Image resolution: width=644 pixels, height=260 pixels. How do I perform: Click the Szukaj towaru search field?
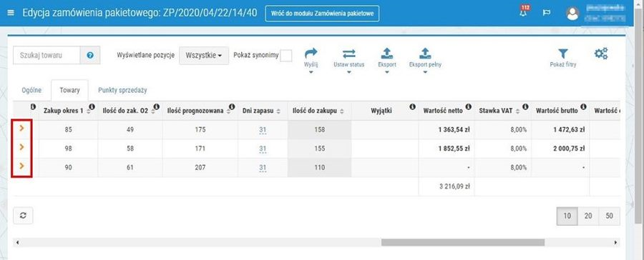pos(47,56)
